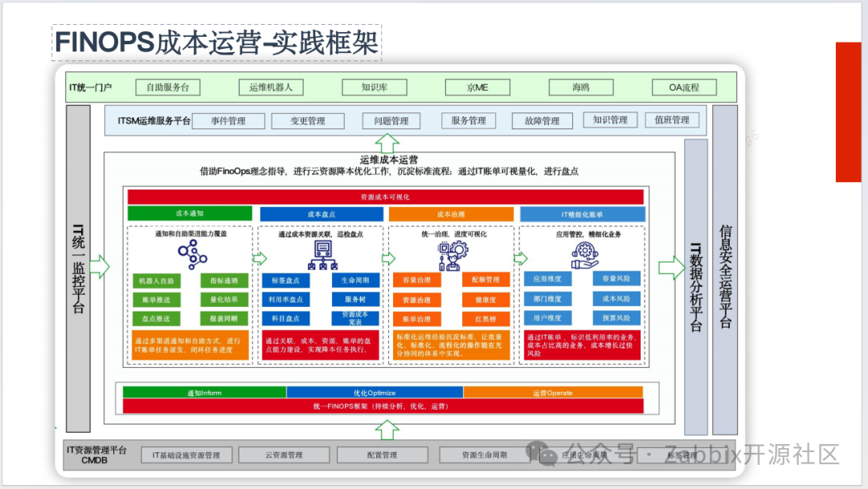Click the orange 成本治理 header
Screen dimensions: 868x489
point(451,214)
